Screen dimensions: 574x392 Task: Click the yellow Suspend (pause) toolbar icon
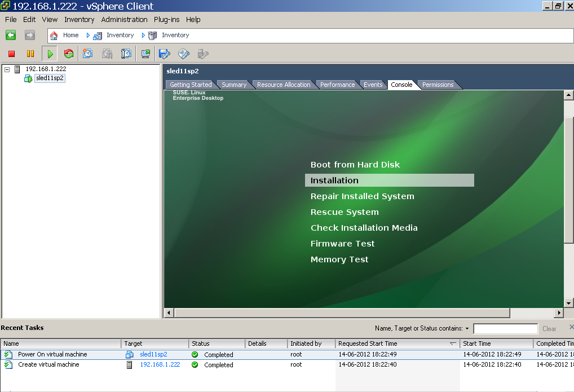click(x=30, y=54)
